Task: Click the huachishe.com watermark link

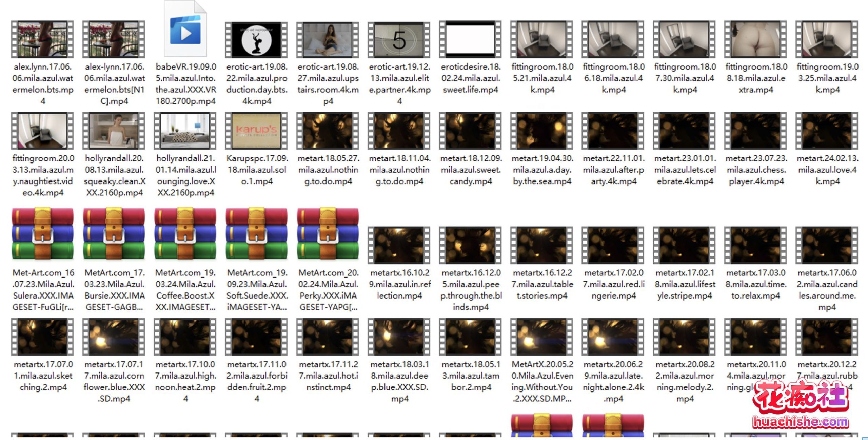Action: pos(800,422)
